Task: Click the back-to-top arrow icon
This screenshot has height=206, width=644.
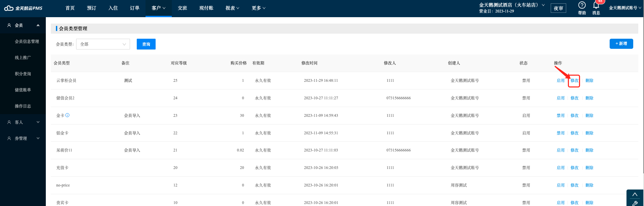Action: [635, 195]
